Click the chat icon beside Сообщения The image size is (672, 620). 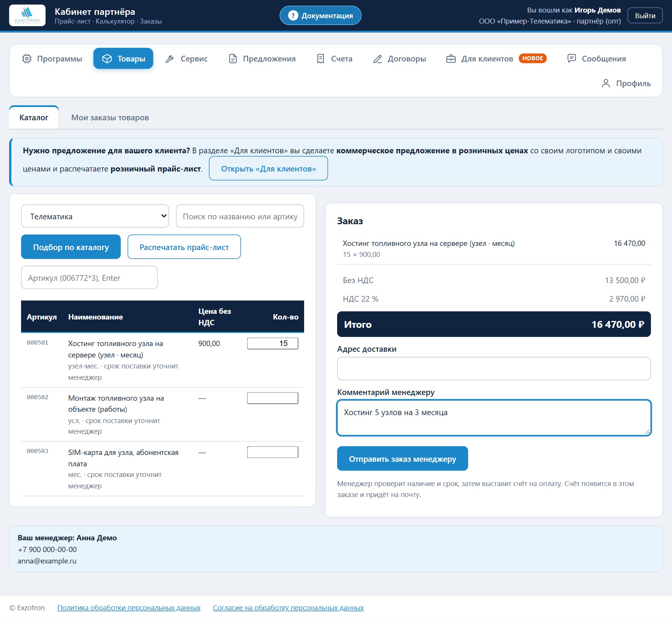571,58
